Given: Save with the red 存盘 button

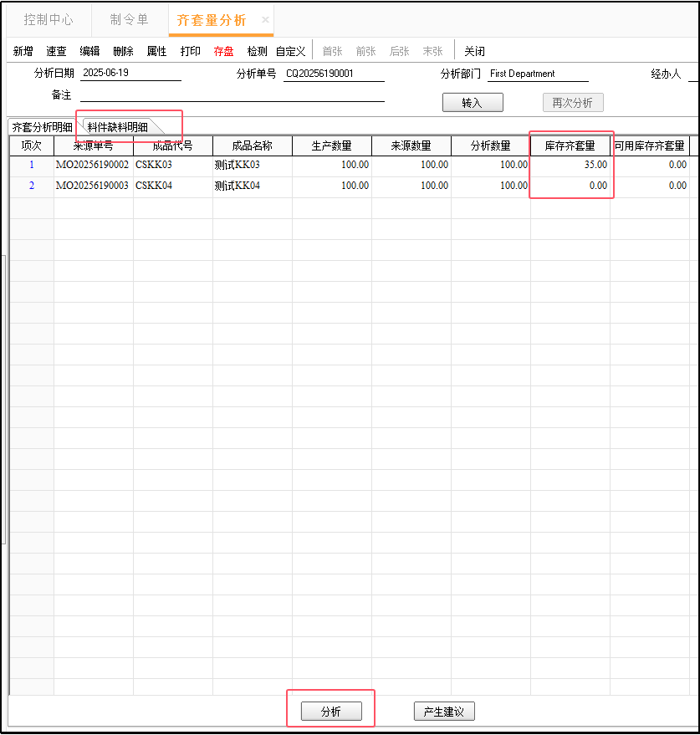Looking at the screenshot, I should (223, 51).
